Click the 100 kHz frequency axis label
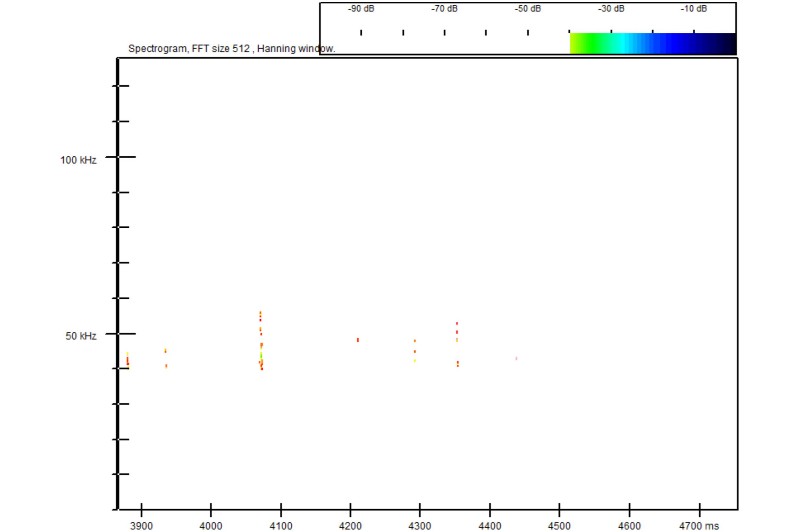The height and width of the screenshot is (532, 800). coord(79,160)
